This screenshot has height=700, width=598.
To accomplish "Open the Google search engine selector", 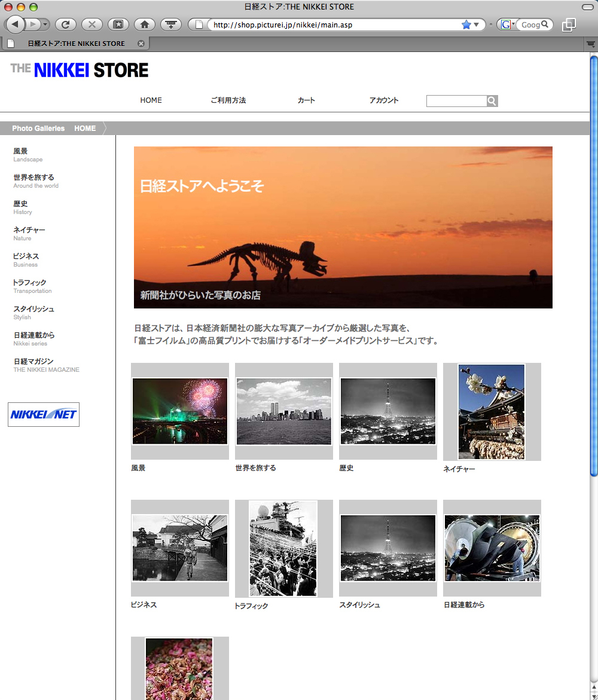I will pos(507,25).
